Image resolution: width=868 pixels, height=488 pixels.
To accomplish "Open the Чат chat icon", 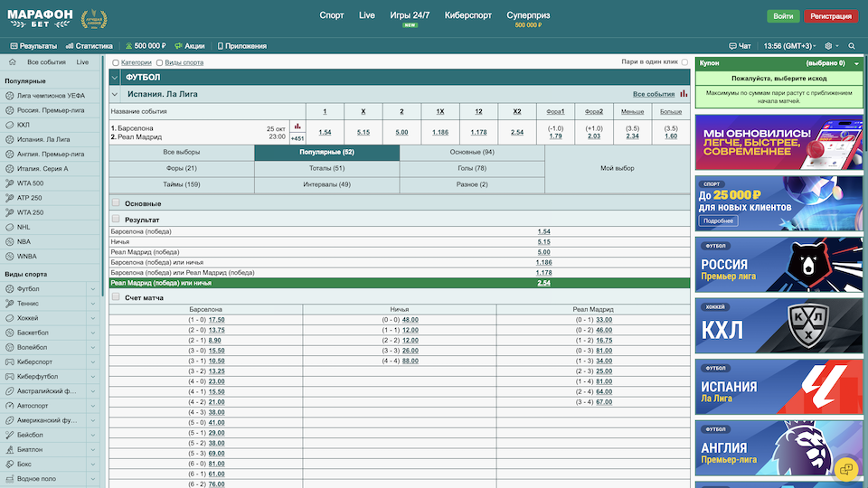I will (x=732, y=46).
